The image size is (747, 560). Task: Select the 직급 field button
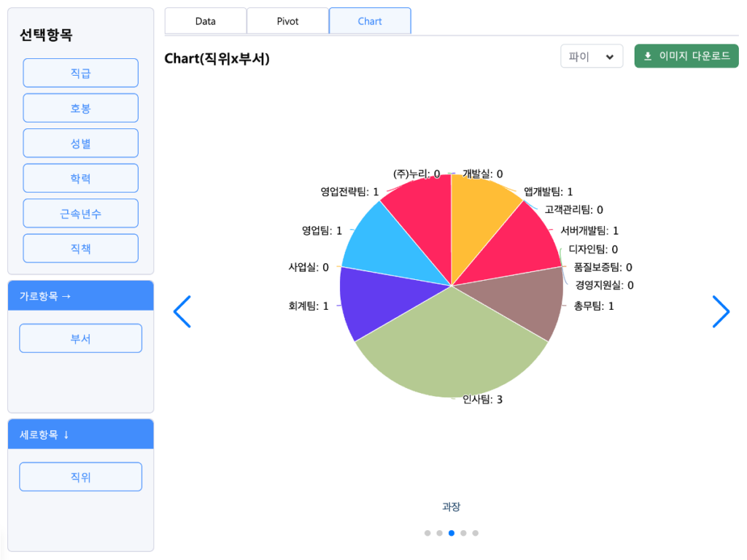80,73
